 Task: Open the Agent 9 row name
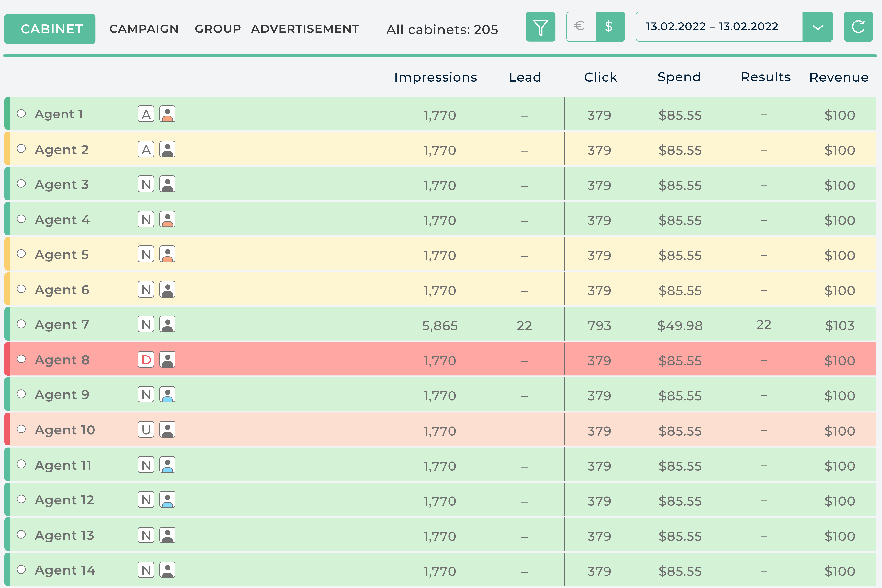(x=62, y=395)
